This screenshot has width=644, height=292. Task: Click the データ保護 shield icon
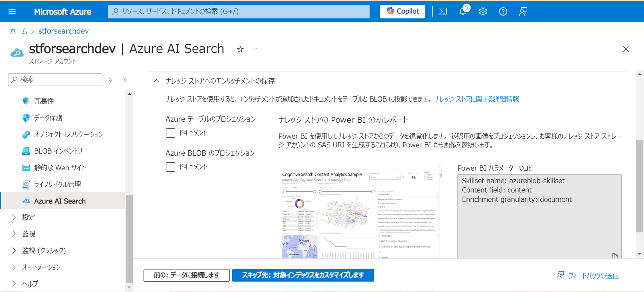[26, 118]
